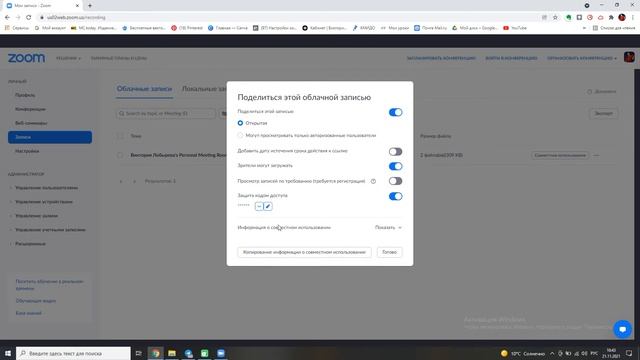The width and height of the screenshot is (640, 360).
Task: Switch to 'Облачные записи' tab
Action: [144, 89]
